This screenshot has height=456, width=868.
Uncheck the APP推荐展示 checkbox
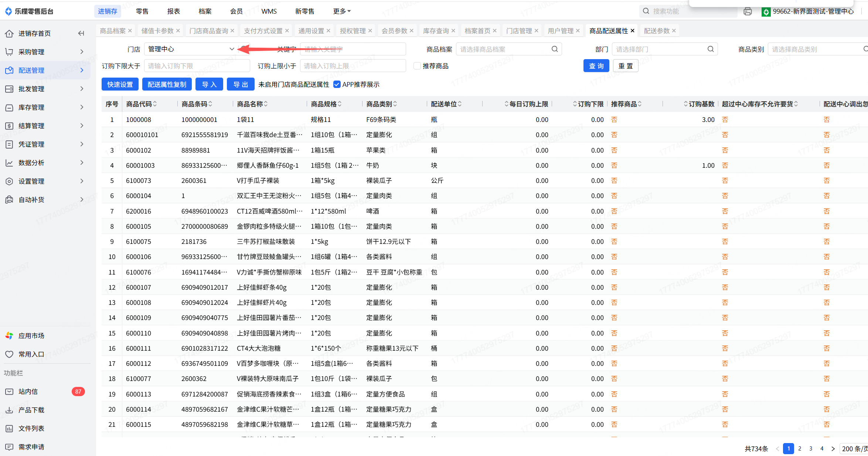[337, 84]
